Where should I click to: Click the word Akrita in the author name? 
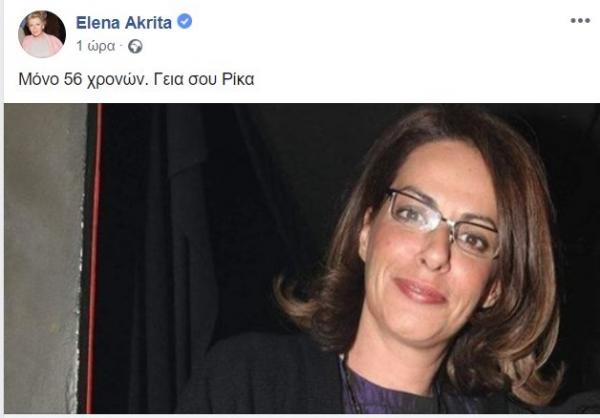click(148, 23)
